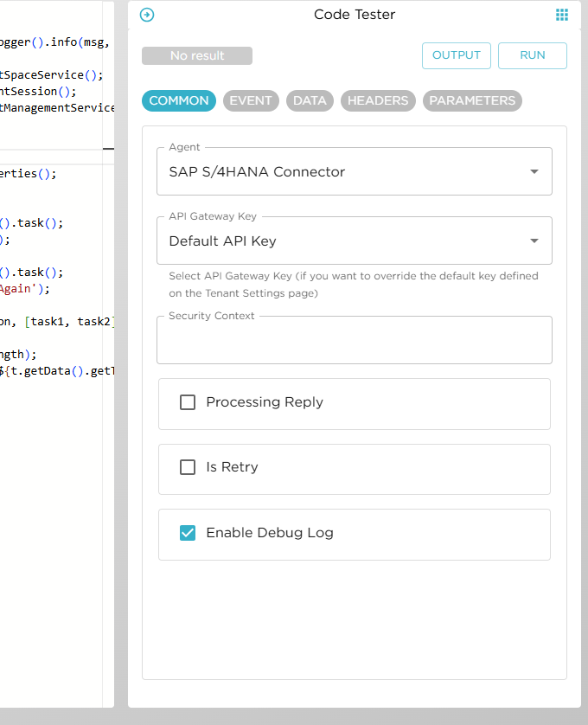The width and height of the screenshot is (588, 725).
Task: Click code line with "Again');"
Action: [24, 289]
